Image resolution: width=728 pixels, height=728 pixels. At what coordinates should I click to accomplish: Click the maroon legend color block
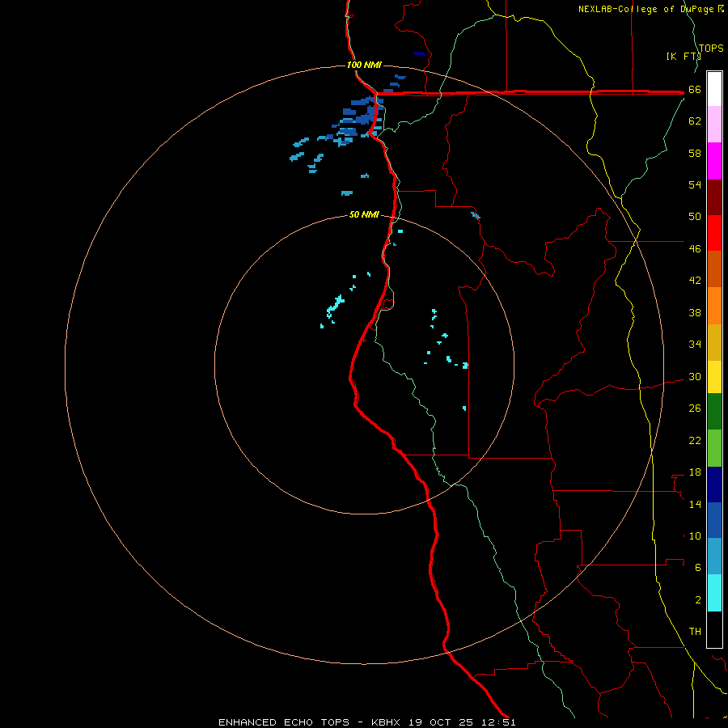[x=714, y=197]
